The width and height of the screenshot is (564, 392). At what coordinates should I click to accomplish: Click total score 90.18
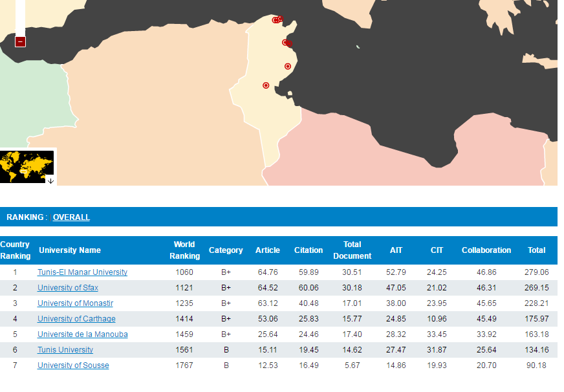tap(536, 365)
